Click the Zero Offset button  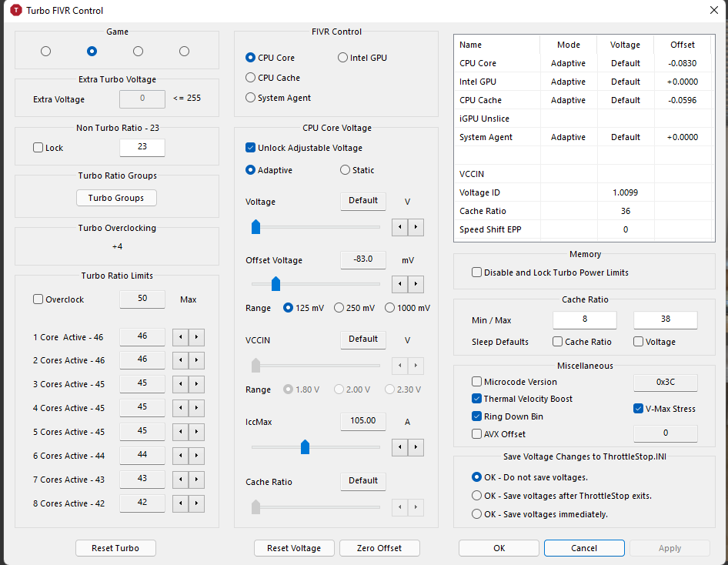[379, 548]
